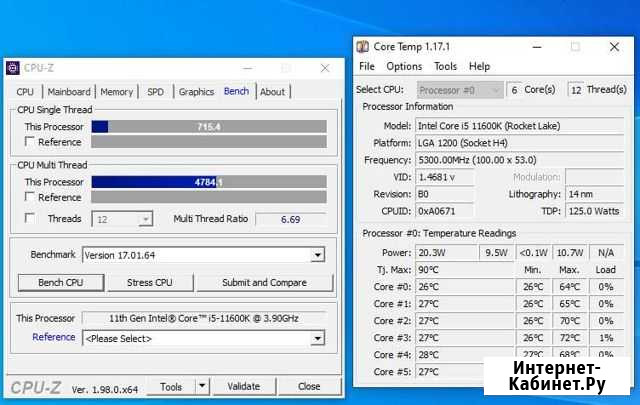Click Core #4 temperature 28°C
Viewport: 640px width, 405px height.
(x=464, y=355)
